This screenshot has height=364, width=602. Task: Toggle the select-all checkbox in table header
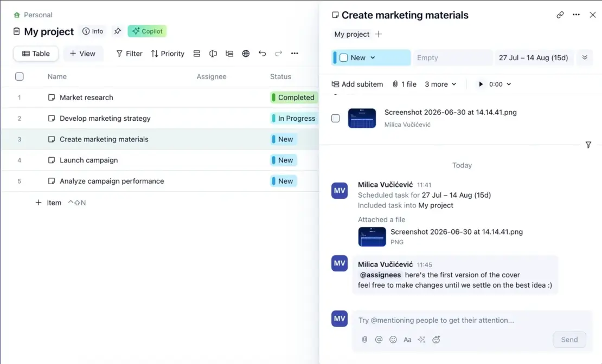tap(19, 76)
